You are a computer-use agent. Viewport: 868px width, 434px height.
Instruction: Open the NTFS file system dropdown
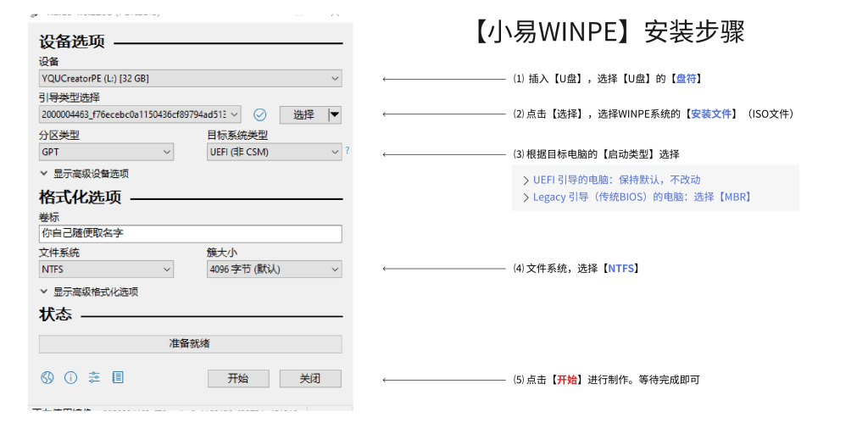106,270
